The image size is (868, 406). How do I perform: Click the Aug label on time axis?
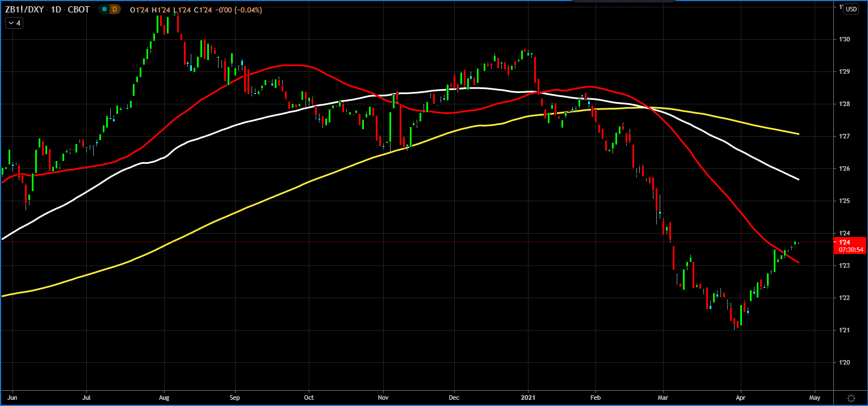coord(163,397)
